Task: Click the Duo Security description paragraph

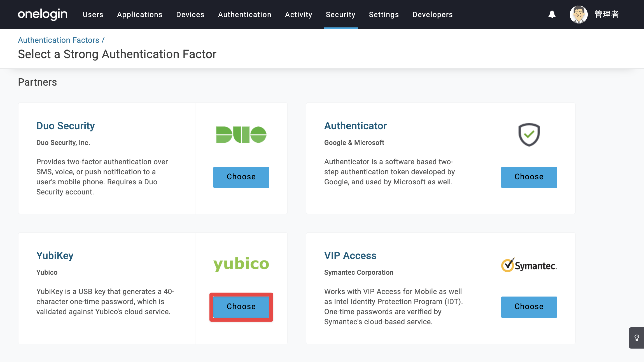Action: tap(102, 177)
